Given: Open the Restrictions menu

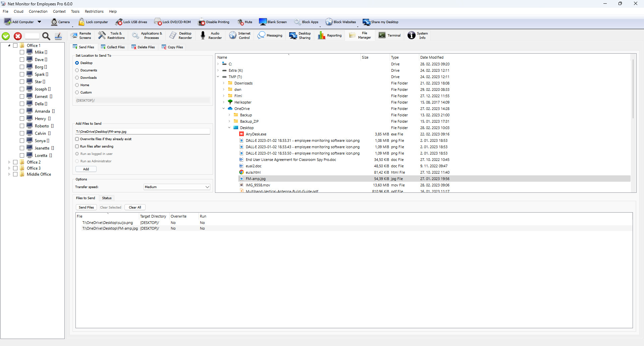Looking at the screenshot, I should [x=94, y=11].
